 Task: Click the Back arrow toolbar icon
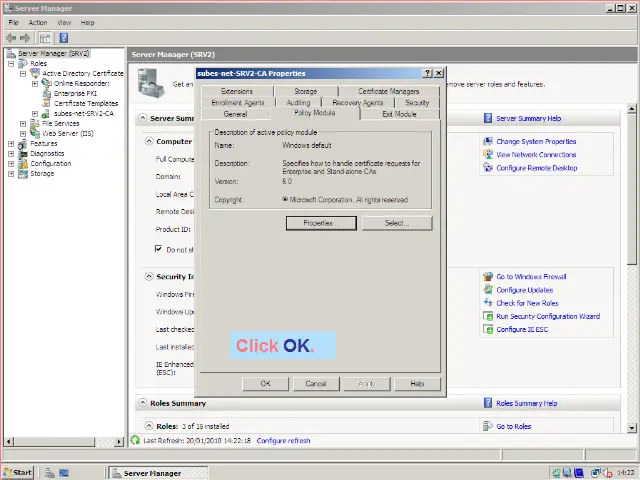click(x=11, y=37)
